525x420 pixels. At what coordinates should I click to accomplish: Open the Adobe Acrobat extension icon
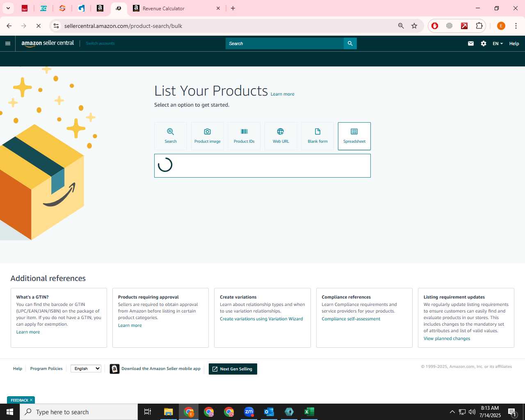tap(464, 26)
